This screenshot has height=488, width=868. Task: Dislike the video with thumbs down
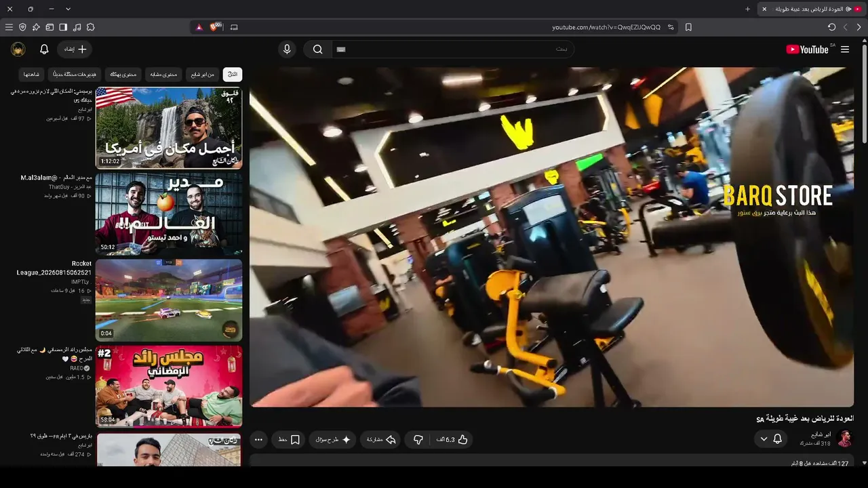coord(418,440)
